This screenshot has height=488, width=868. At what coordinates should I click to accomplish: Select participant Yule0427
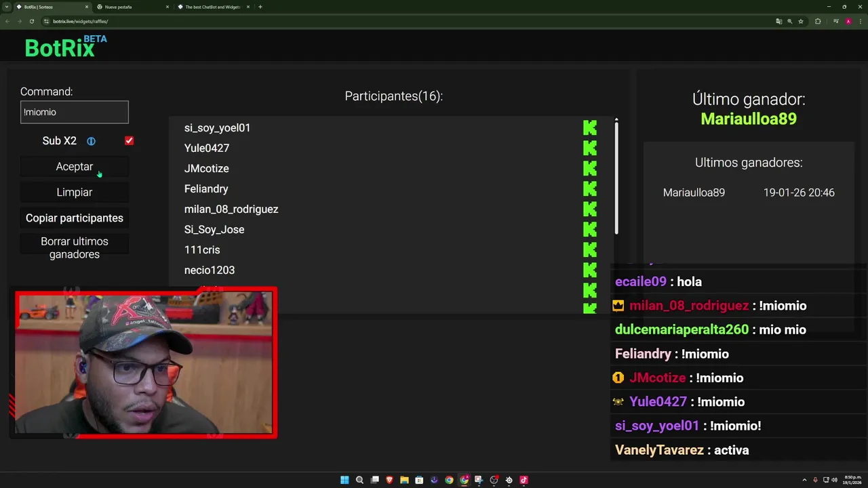click(207, 148)
